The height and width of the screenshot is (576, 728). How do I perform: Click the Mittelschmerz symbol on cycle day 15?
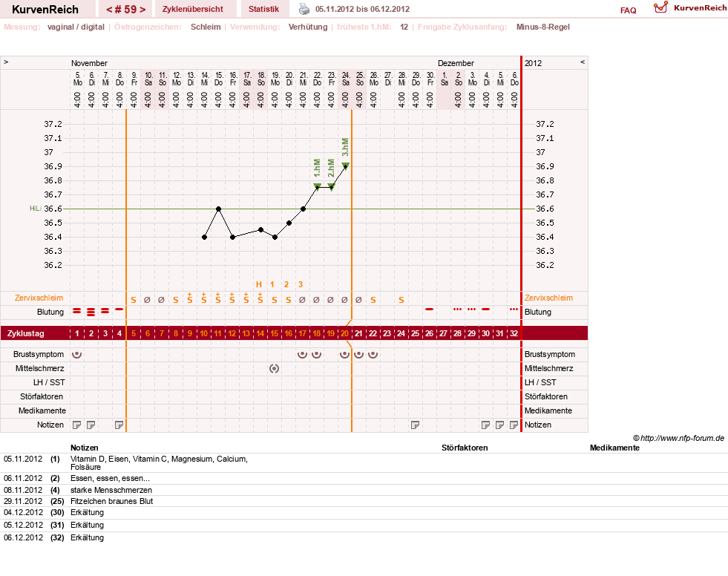275,368
